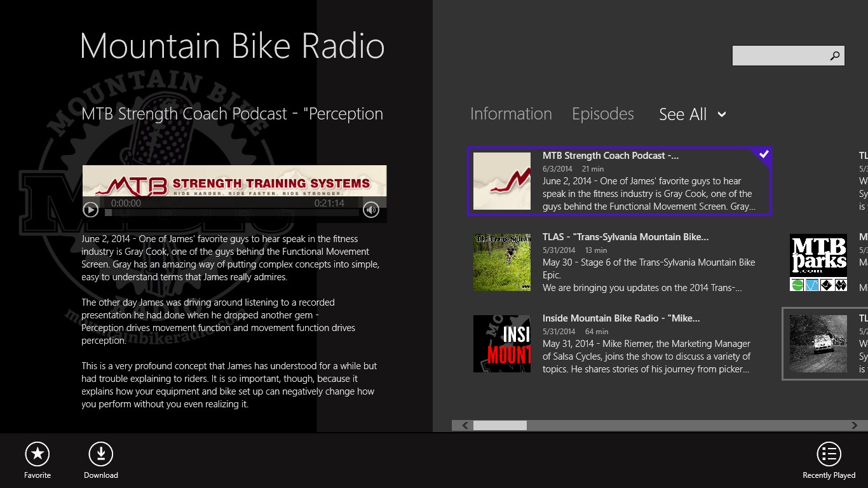Play the MTB Strength Coach podcast episode
This screenshot has width=868, height=488.
click(x=91, y=210)
